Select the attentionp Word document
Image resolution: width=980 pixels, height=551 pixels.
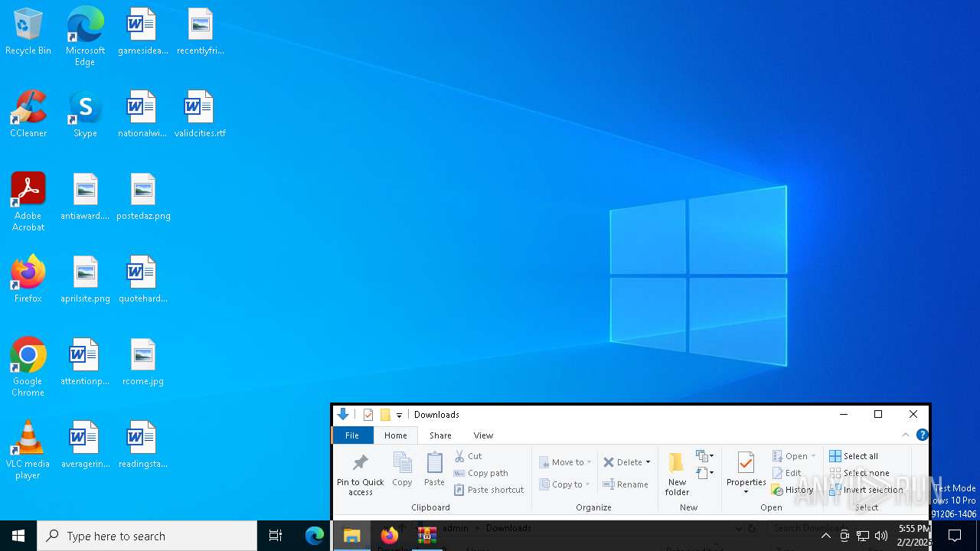[x=85, y=362]
